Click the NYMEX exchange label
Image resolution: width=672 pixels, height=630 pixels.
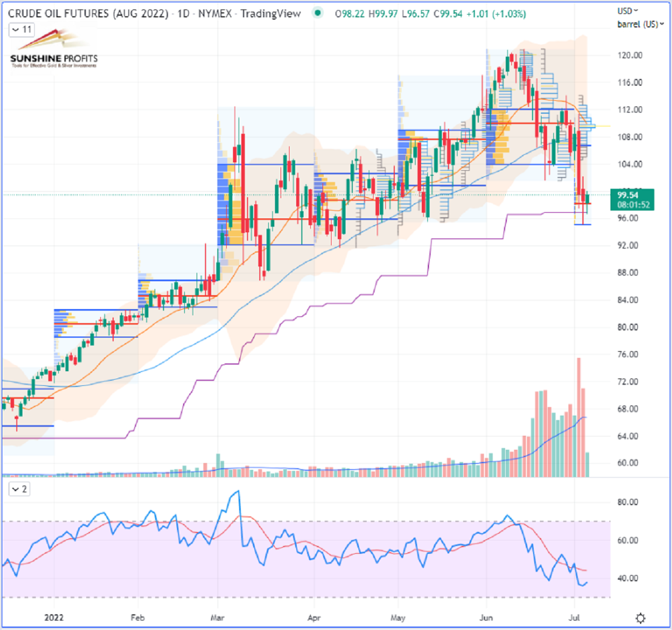(x=214, y=13)
